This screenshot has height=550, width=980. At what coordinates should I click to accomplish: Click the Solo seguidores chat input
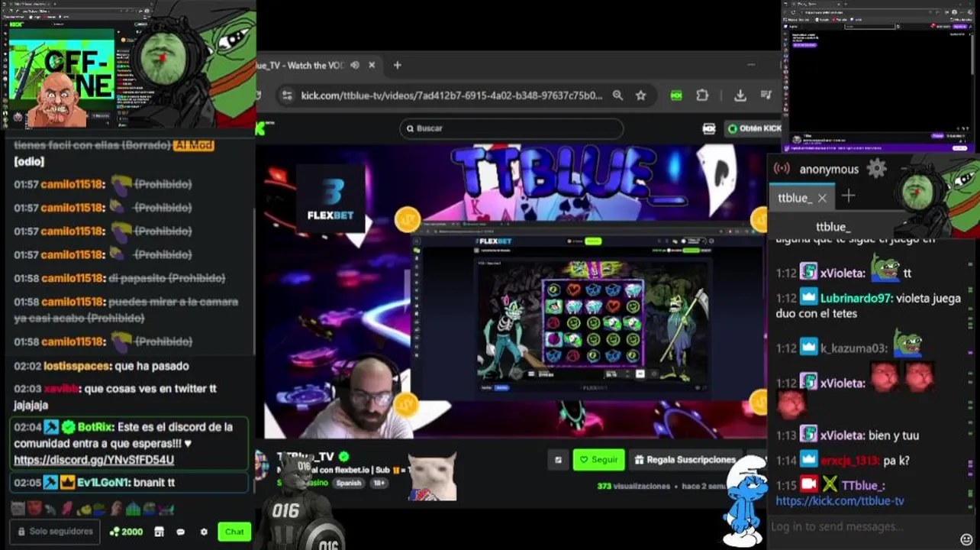click(x=55, y=532)
